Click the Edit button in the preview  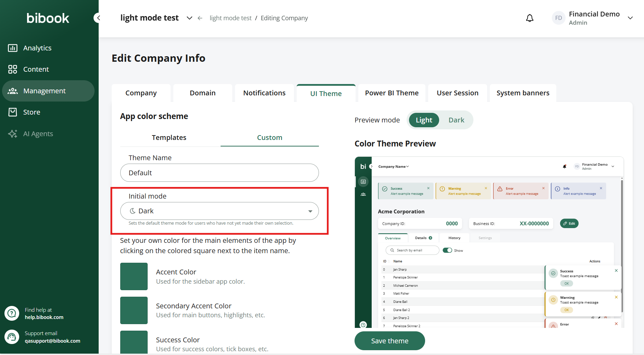coord(569,223)
